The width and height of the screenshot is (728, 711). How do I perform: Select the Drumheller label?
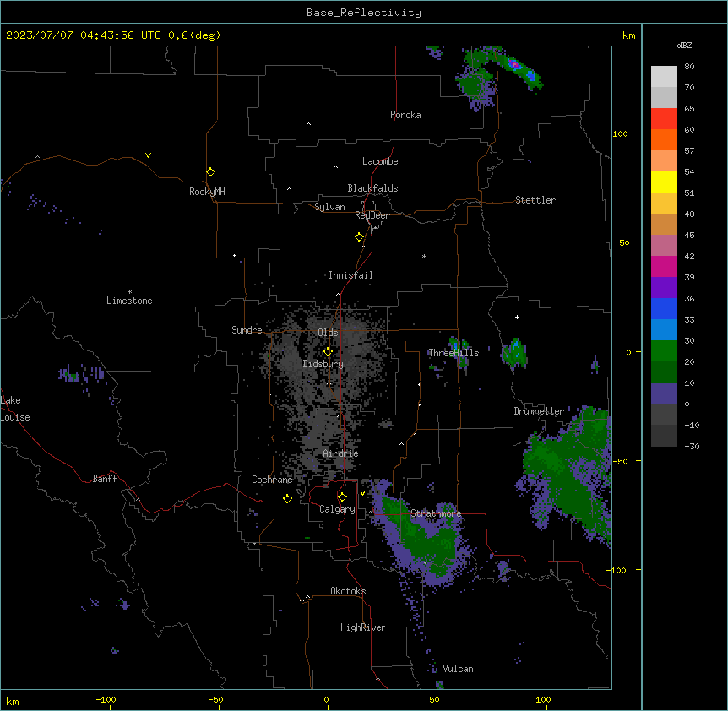pyautogui.click(x=539, y=411)
